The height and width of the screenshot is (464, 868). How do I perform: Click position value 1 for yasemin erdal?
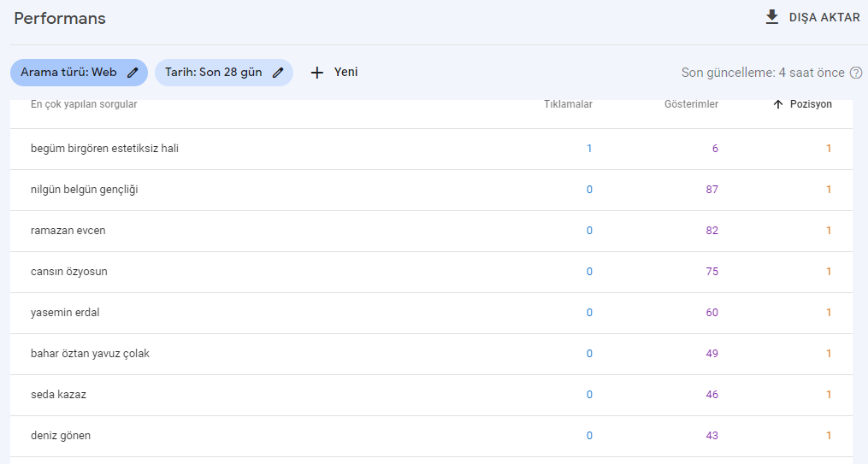pos(829,313)
